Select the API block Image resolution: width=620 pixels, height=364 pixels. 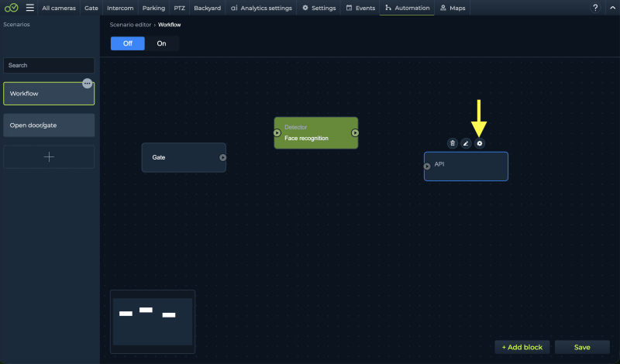pyautogui.click(x=467, y=167)
